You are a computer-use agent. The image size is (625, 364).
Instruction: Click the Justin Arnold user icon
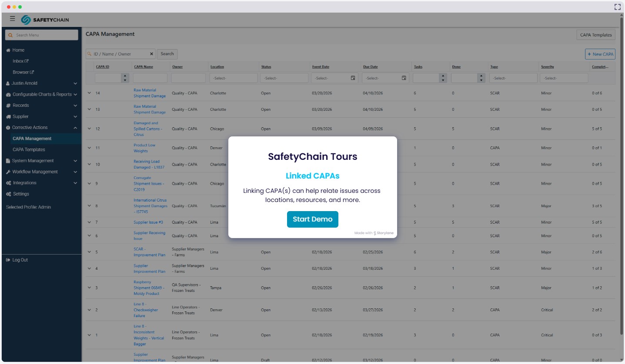coord(8,83)
